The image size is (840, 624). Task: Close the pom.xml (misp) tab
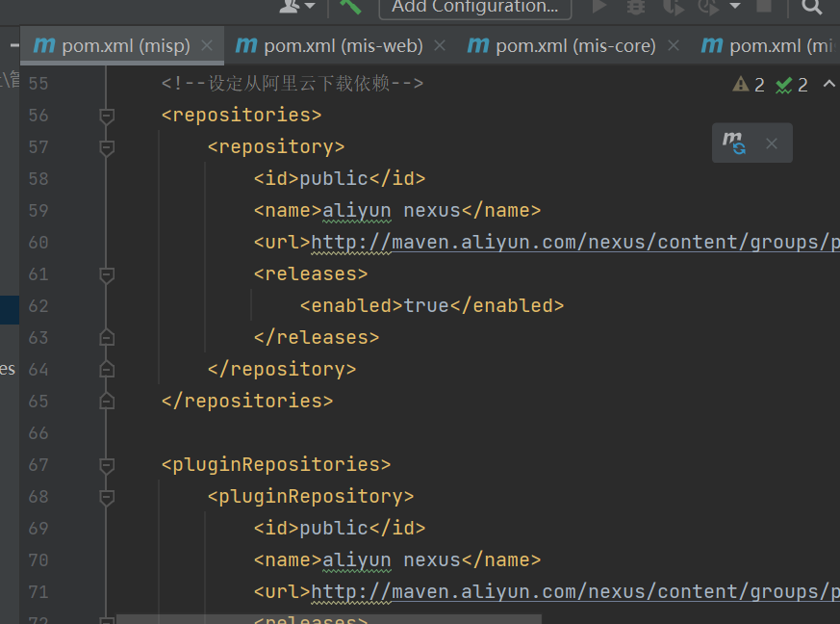click(x=208, y=45)
